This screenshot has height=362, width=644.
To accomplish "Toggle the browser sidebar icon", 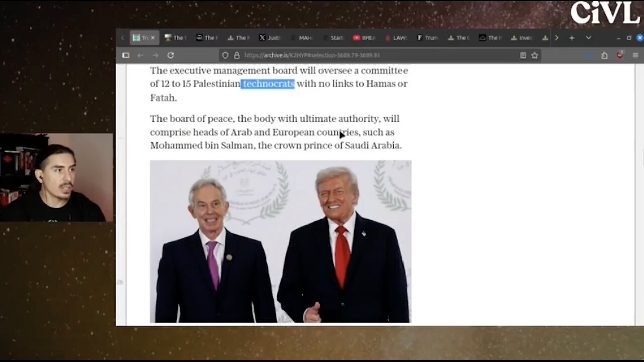I will click(126, 55).
